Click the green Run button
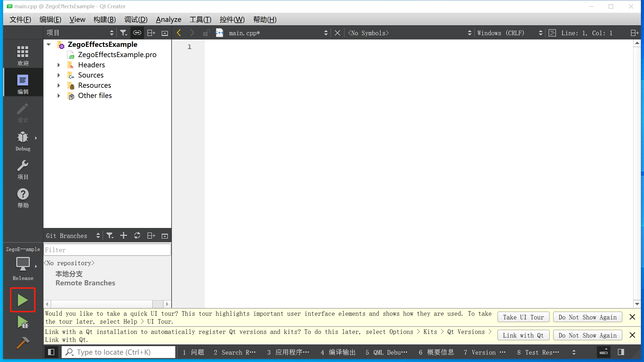 point(23,300)
